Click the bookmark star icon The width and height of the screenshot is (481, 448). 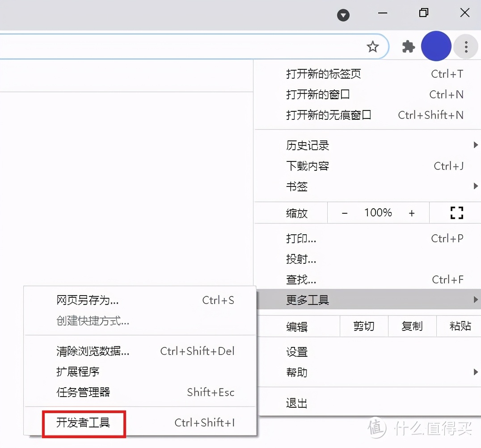click(x=373, y=46)
